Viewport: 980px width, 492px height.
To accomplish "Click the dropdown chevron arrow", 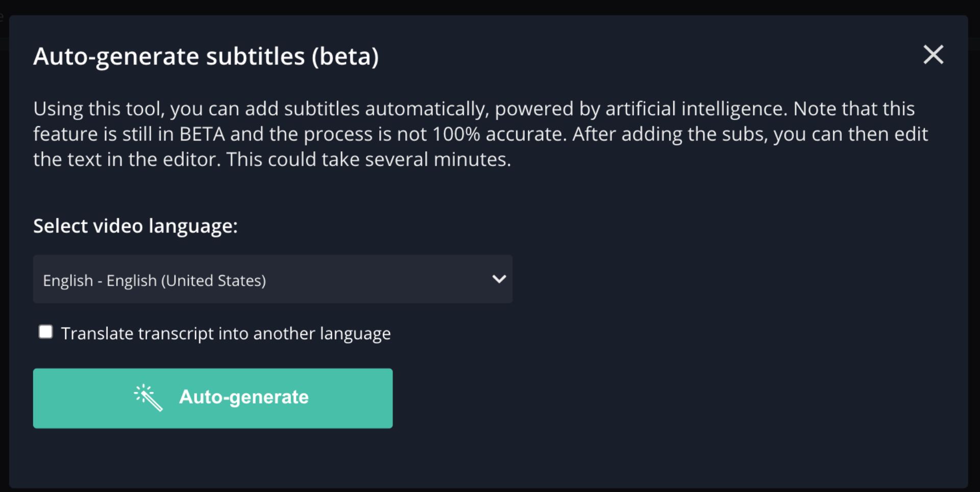I will [499, 279].
